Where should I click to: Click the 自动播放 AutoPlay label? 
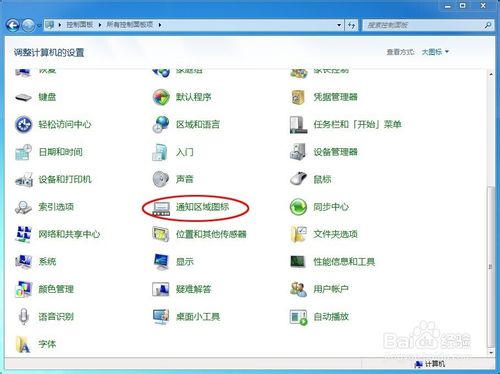tap(331, 316)
